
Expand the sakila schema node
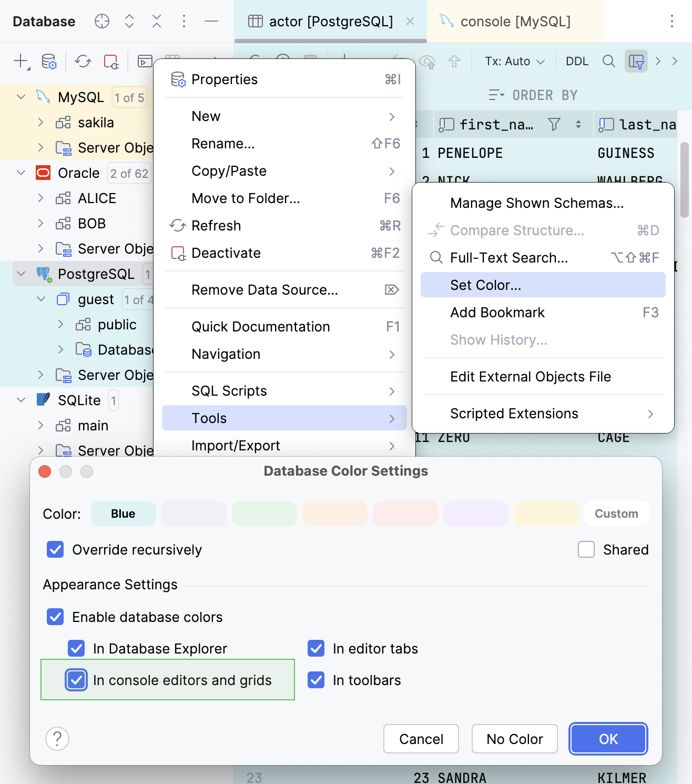pos(41,122)
